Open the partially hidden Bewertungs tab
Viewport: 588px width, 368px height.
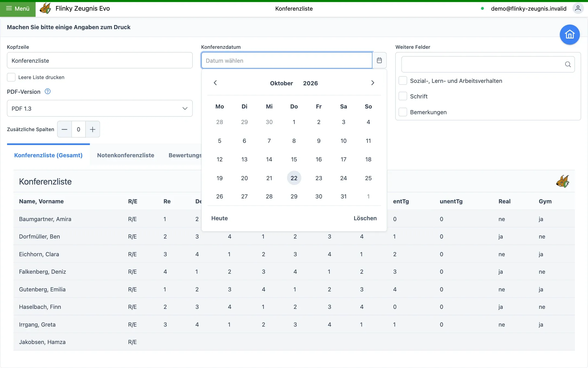point(185,155)
